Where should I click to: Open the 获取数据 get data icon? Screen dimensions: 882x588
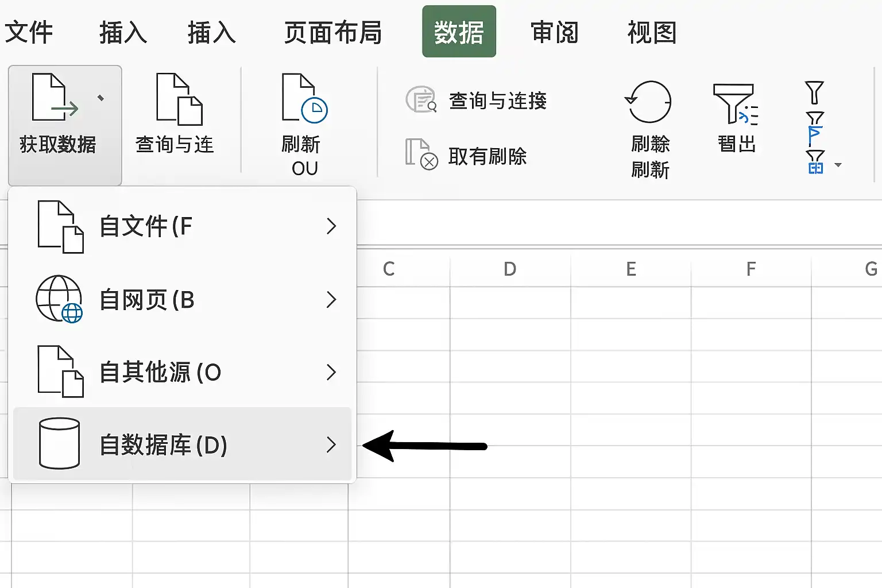pyautogui.click(x=55, y=97)
